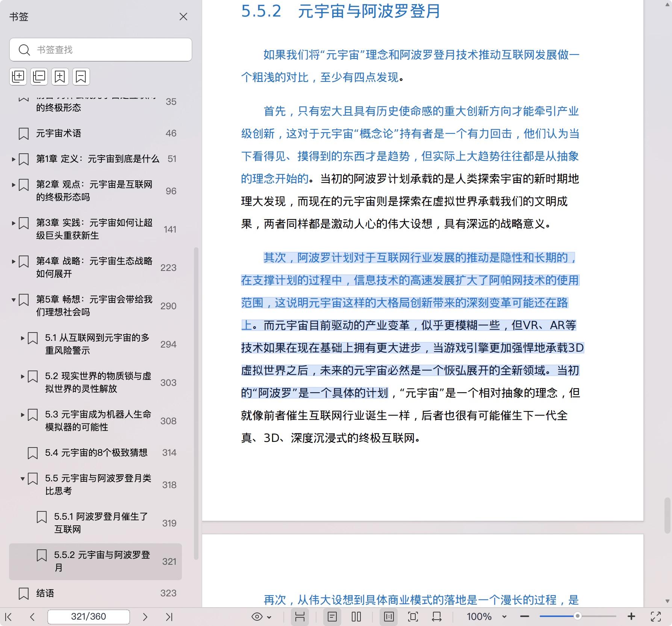Go to 第4章 战略 bookmark
The width and height of the screenshot is (672, 626).
[x=94, y=268]
